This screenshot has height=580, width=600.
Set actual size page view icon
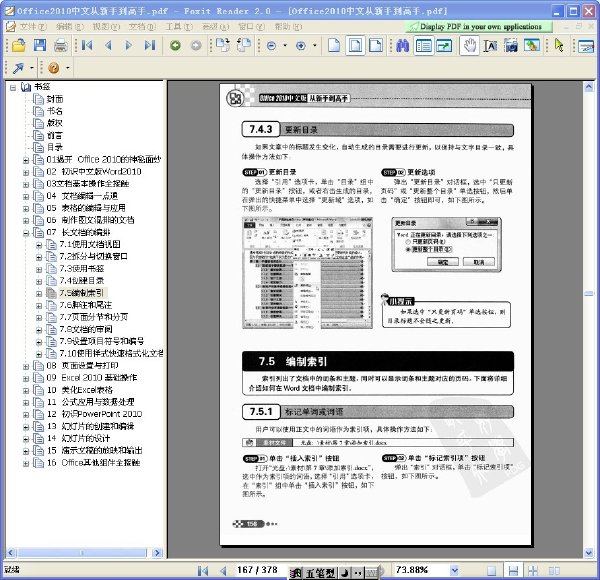[334, 46]
